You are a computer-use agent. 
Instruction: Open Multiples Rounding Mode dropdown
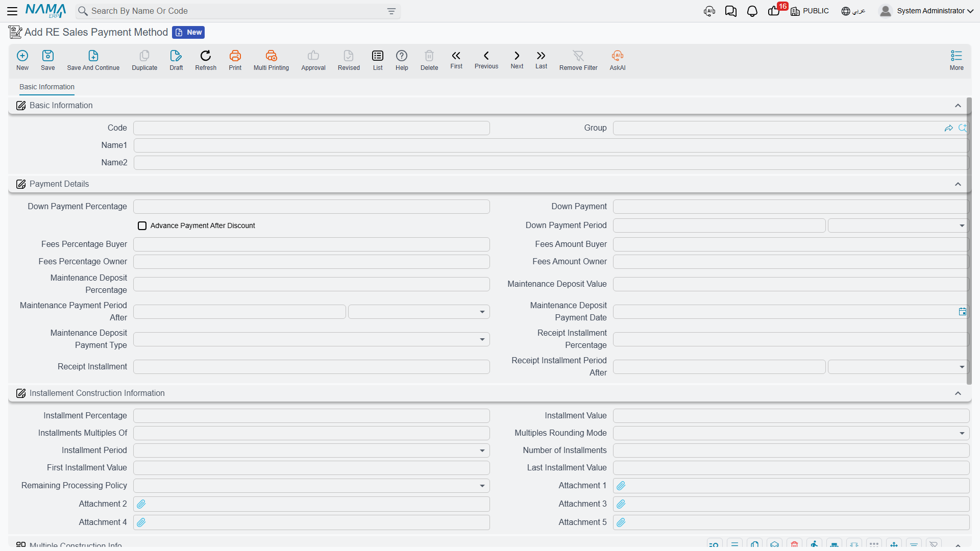[791, 433]
